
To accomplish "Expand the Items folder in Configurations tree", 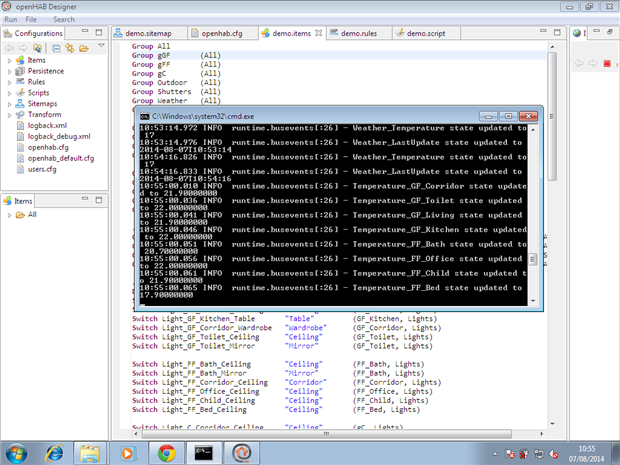I will coord(10,60).
